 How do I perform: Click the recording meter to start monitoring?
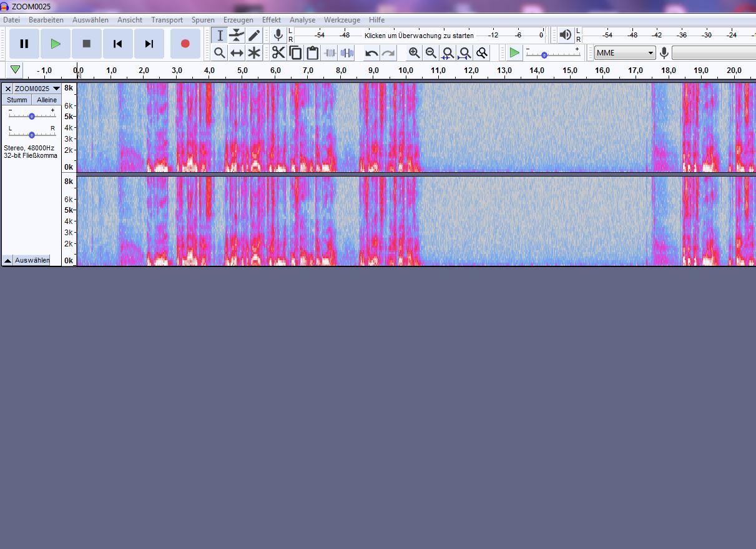click(x=419, y=35)
